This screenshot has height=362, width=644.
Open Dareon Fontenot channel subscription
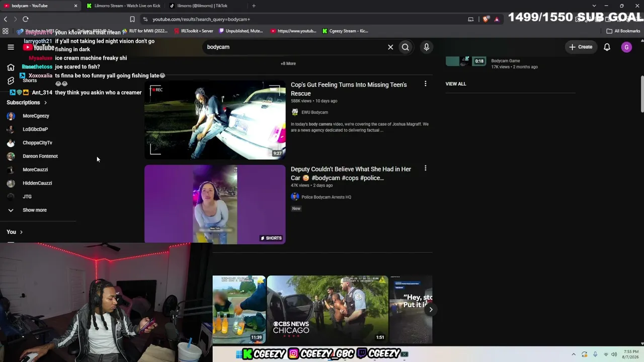click(x=40, y=156)
